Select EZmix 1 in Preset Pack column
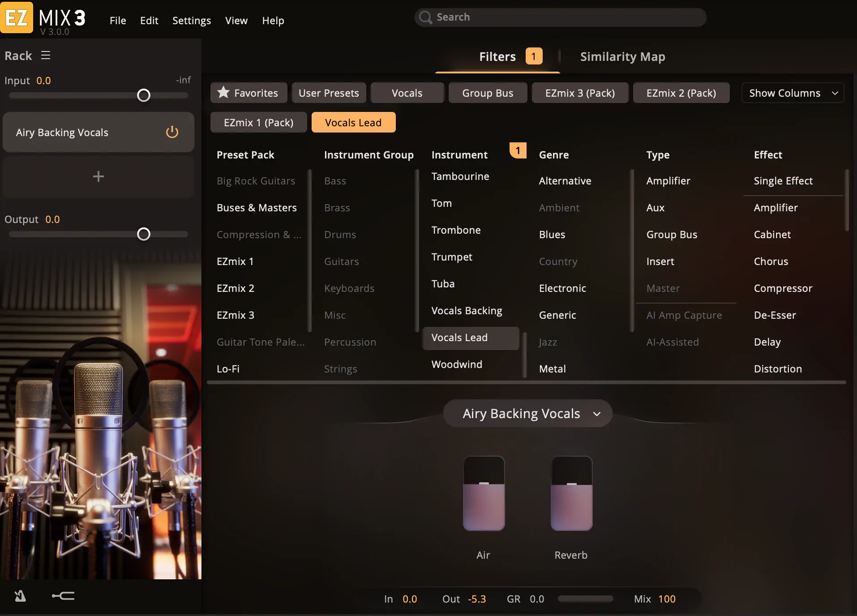857x616 pixels. tap(235, 261)
